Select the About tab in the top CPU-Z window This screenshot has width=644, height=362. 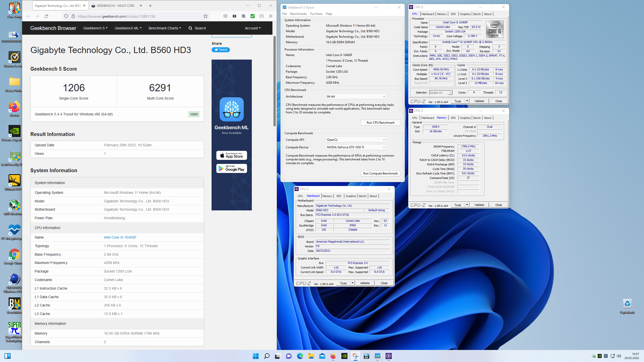tap(488, 14)
